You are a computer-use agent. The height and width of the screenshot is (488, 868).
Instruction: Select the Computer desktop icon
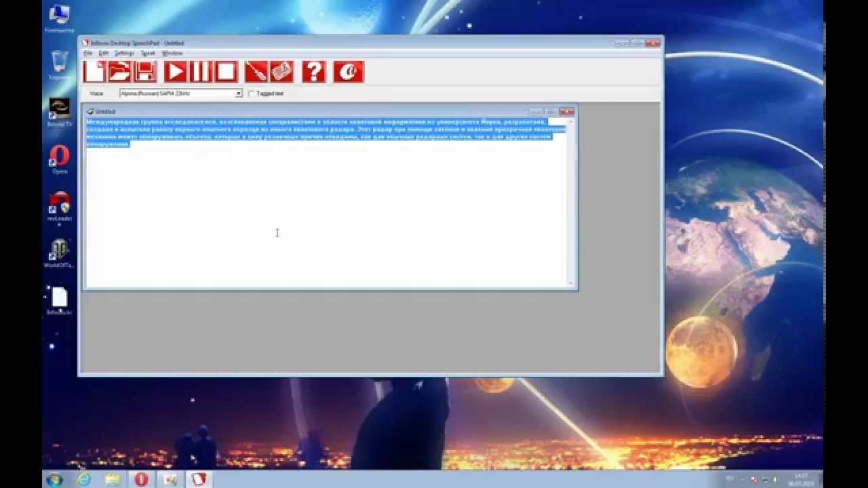(60, 19)
